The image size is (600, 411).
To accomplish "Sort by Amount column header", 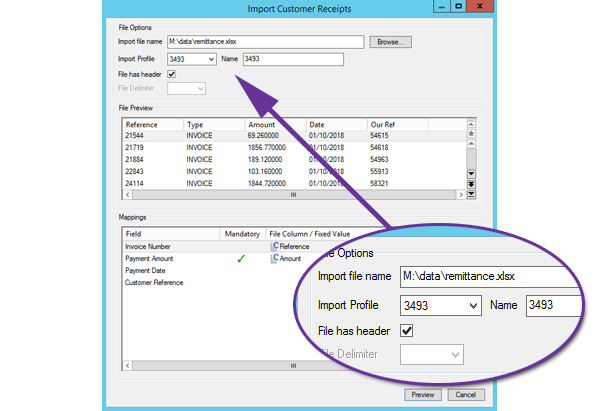I will pyautogui.click(x=275, y=125).
